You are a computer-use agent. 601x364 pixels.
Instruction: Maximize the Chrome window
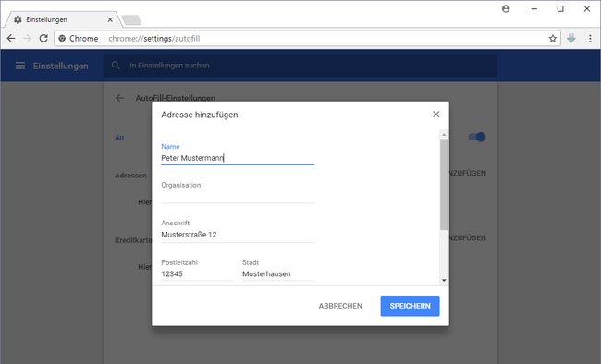[x=560, y=9]
